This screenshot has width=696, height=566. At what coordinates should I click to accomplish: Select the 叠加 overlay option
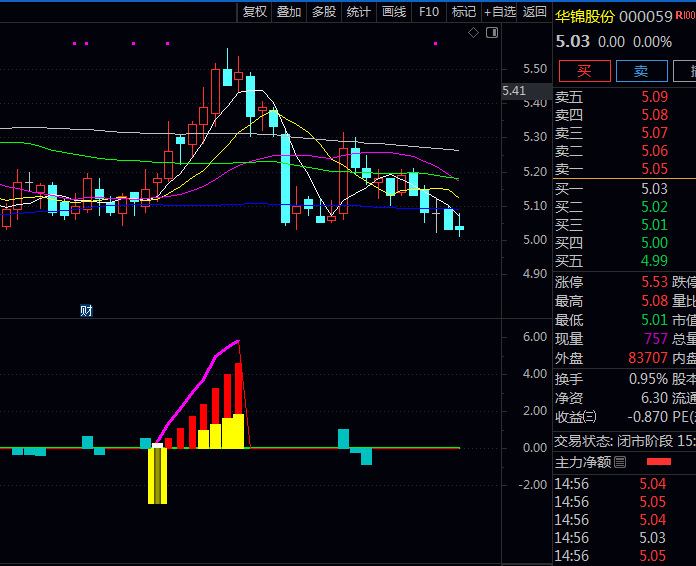(289, 12)
